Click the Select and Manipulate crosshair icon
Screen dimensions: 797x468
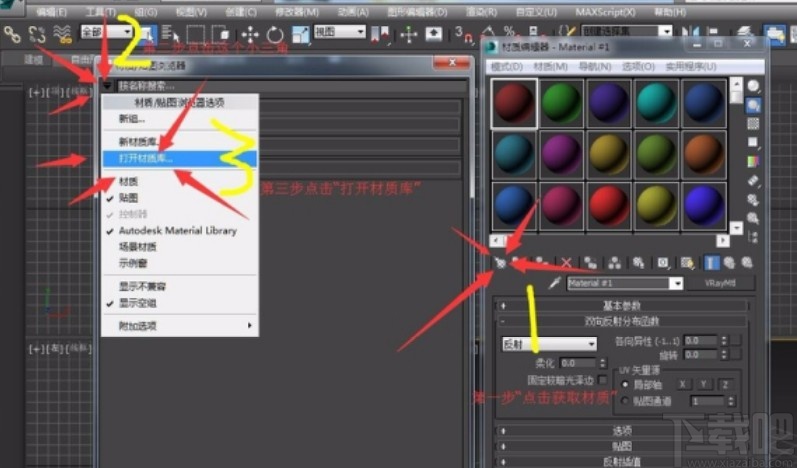(409, 35)
